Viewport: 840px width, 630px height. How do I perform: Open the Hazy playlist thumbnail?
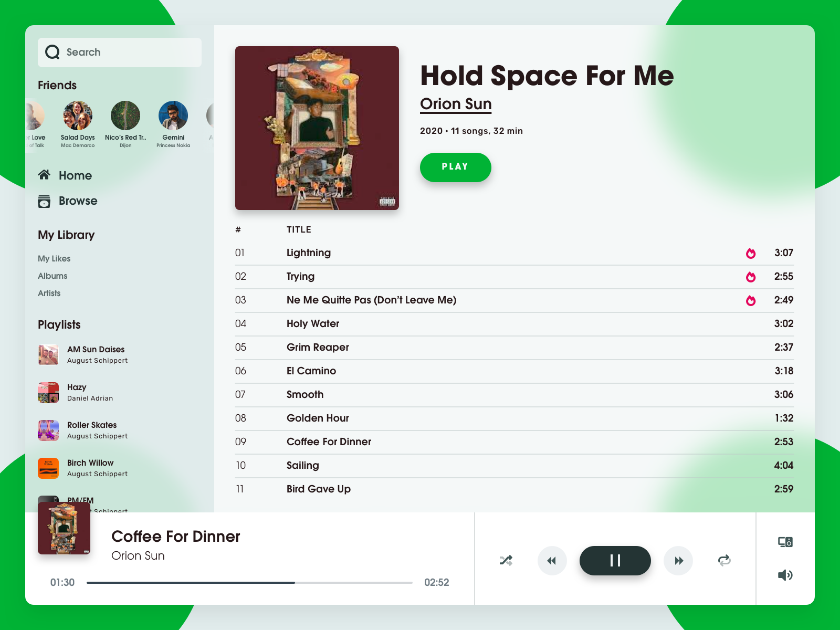(x=48, y=393)
